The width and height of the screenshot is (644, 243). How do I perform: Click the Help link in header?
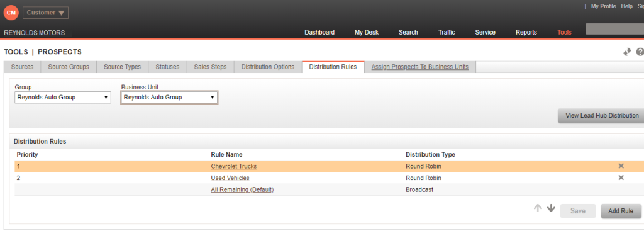coord(627,6)
